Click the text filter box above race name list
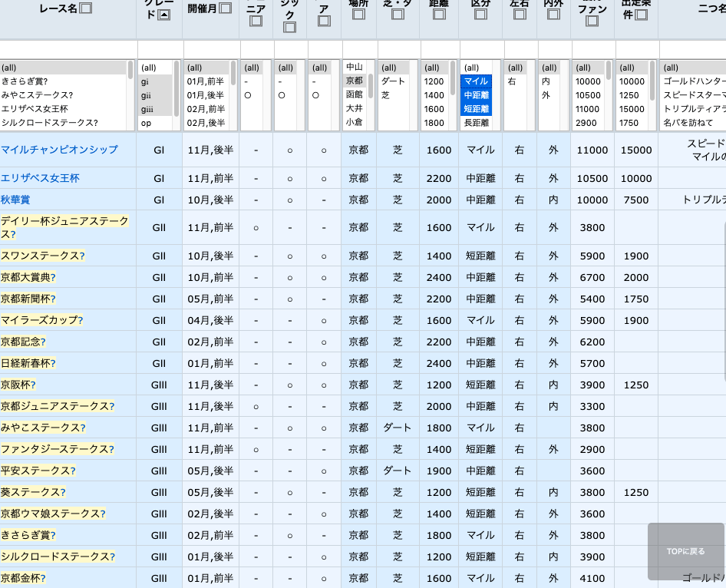Viewport: 726px width, 588px height. pyautogui.click(x=68, y=49)
